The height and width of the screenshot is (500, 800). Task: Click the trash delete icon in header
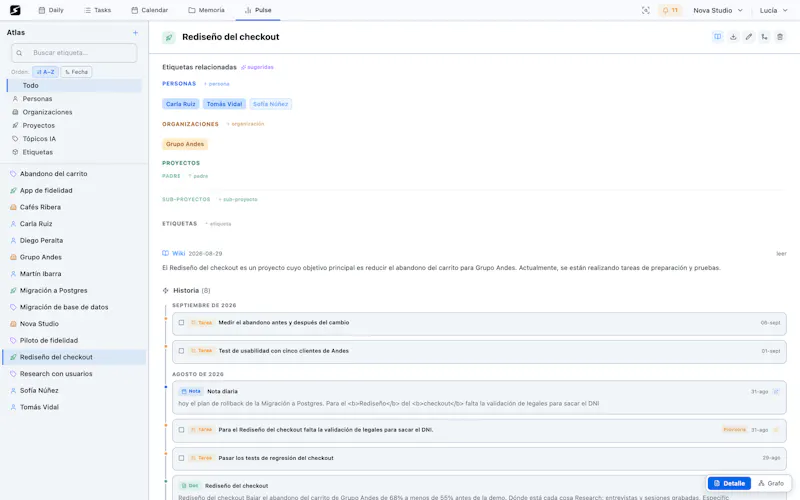[780, 37]
